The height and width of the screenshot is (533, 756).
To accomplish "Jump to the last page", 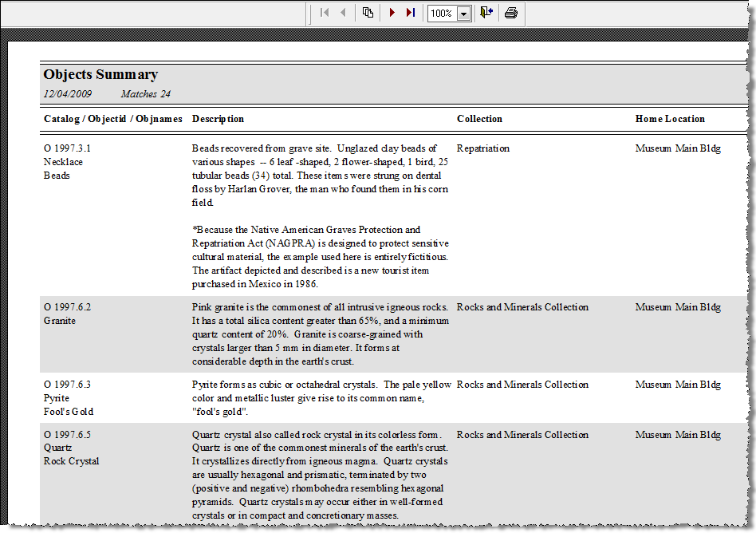I will 411,13.
